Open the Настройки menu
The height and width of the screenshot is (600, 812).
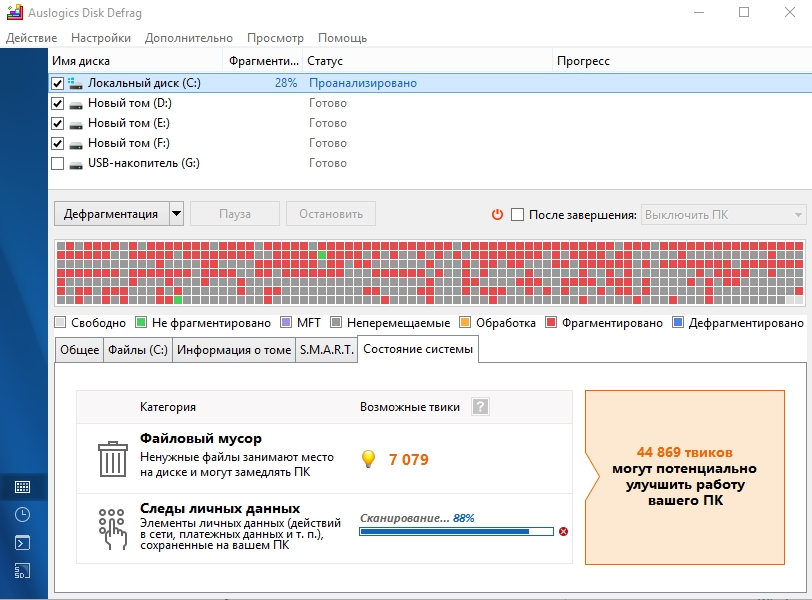click(101, 38)
